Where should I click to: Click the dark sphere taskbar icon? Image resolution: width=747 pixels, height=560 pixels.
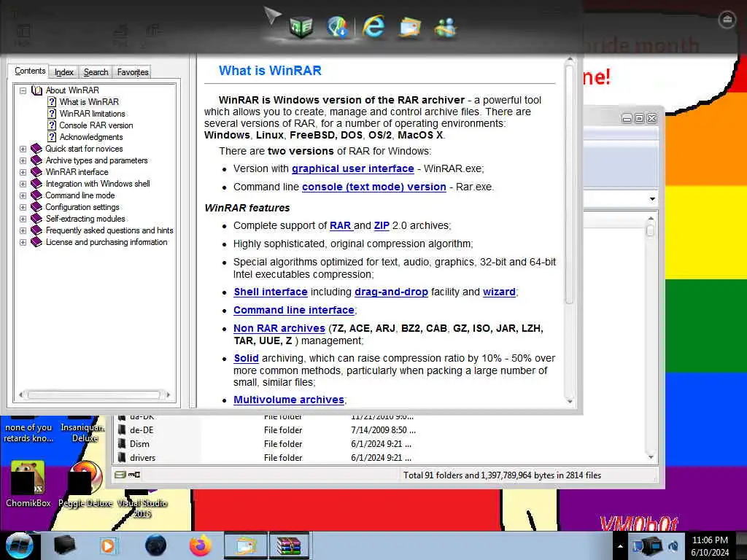[155, 545]
